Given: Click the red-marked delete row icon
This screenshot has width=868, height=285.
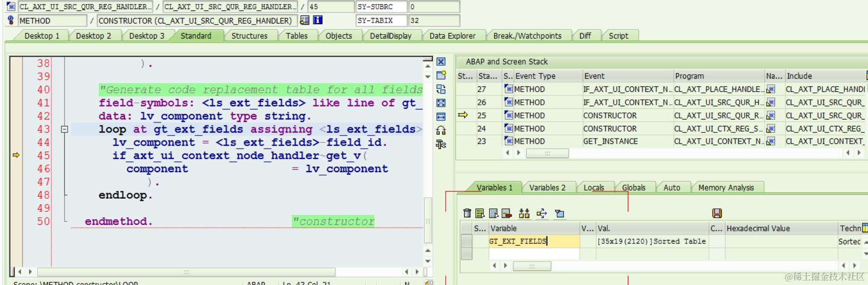Looking at the screenshot, I should point(506,213).
